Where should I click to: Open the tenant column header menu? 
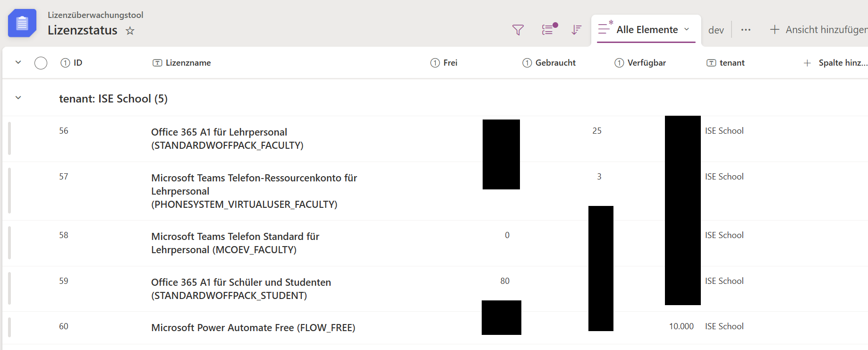pyautogui.click(x=726, y=63)
